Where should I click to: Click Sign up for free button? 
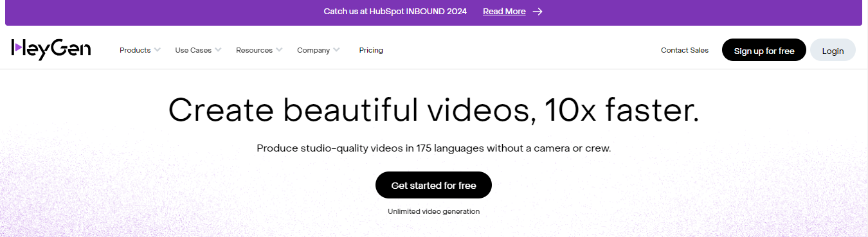point(764,50)
